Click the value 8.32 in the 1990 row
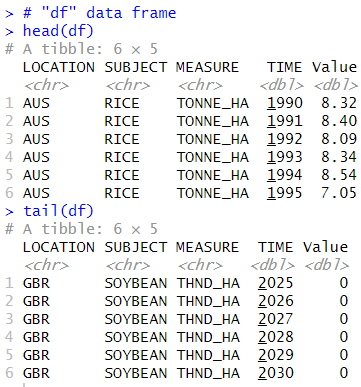 [x=339, y=103]
